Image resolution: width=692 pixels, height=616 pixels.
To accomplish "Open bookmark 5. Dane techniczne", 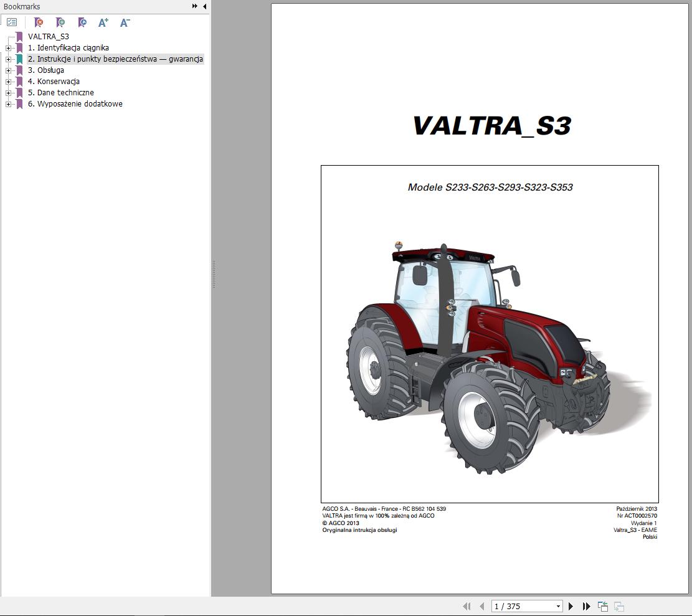I will [x=61, y=93].
